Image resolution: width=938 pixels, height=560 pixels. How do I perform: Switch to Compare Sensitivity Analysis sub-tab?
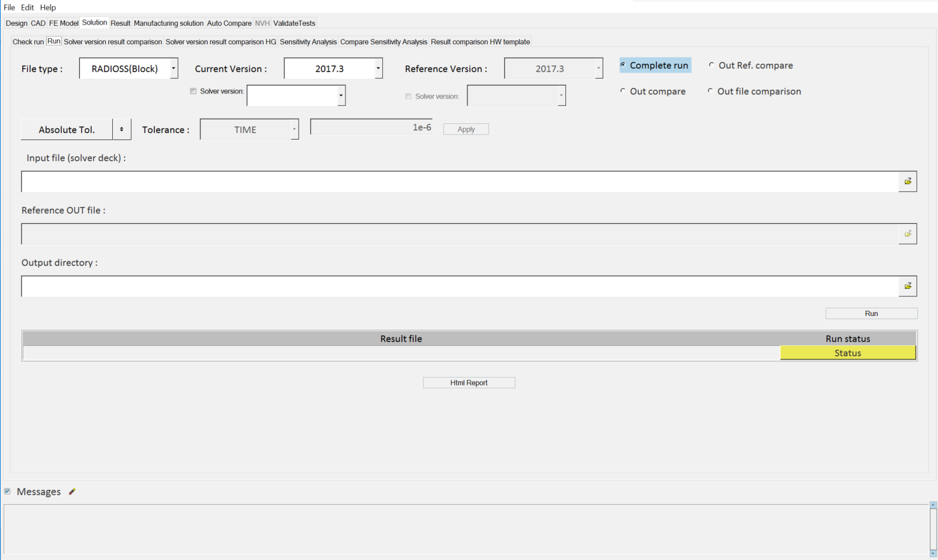(384, 42)
